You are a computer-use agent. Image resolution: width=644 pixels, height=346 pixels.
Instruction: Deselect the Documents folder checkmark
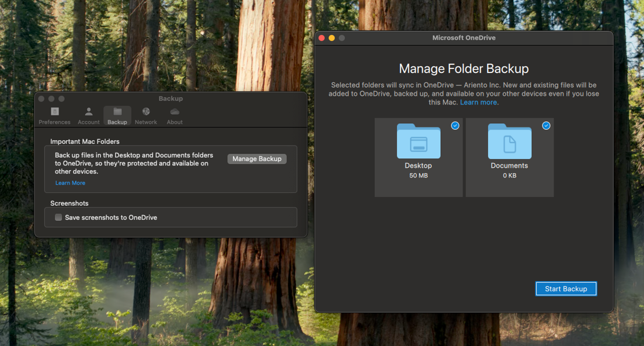coord(546,125)
